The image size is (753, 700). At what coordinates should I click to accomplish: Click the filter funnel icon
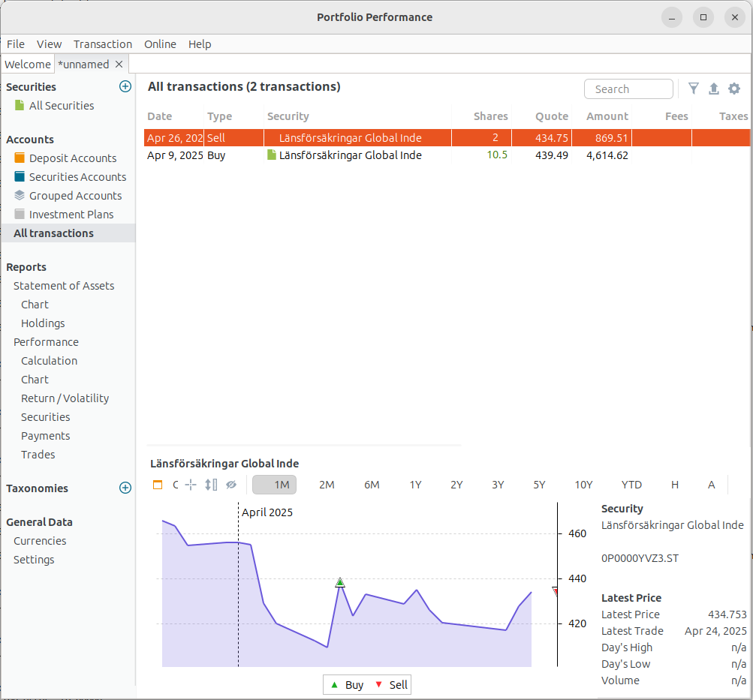pos(694,89)
